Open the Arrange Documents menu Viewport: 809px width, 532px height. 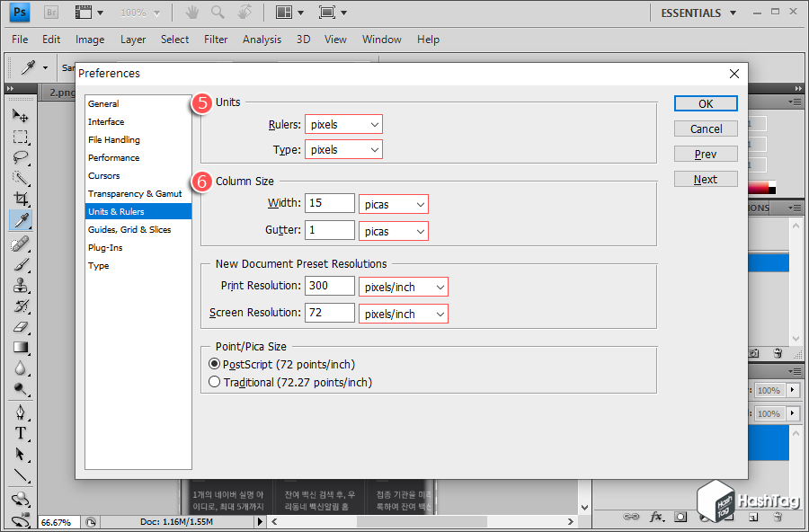pos(289,13)
